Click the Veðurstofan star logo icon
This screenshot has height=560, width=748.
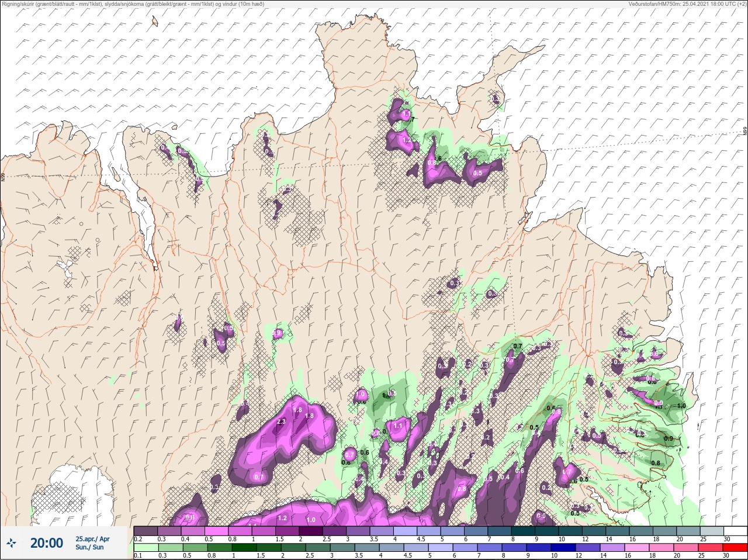point(11,544)
